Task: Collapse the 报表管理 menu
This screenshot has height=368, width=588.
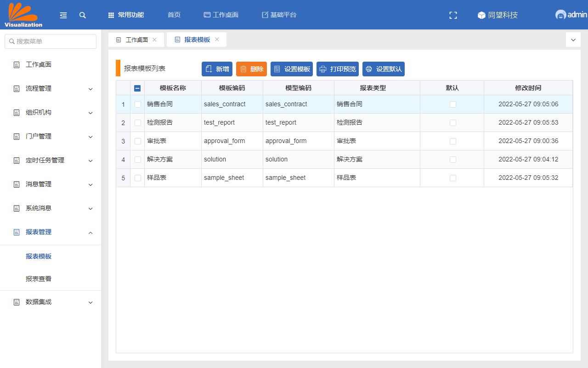Action: click(x=51, y=232)
